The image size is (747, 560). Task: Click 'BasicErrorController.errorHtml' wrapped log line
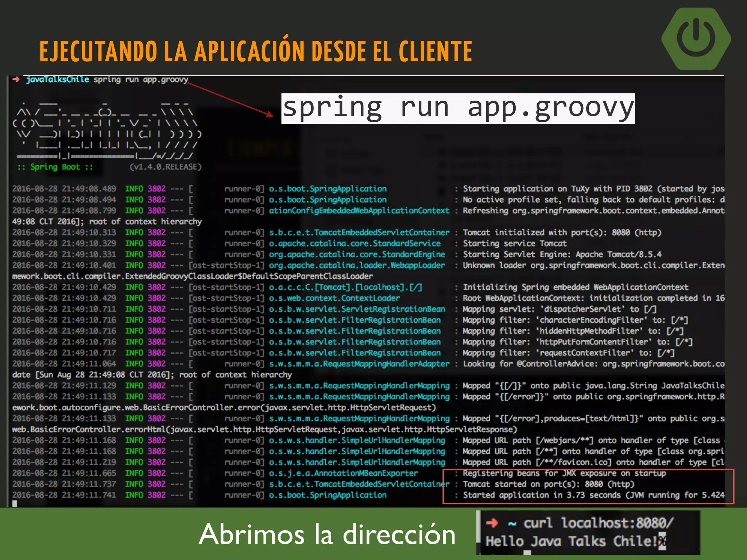click(x=265, y=429)
